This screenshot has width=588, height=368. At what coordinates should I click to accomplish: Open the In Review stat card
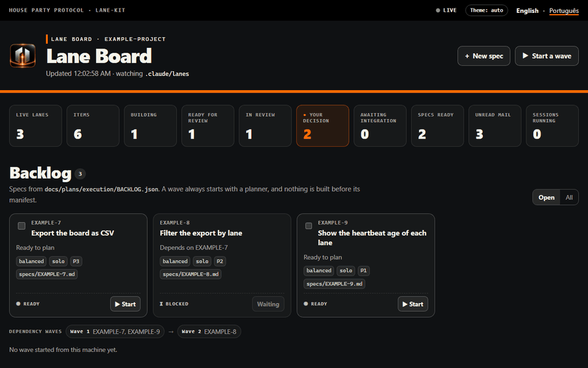[x=265, y=126]
